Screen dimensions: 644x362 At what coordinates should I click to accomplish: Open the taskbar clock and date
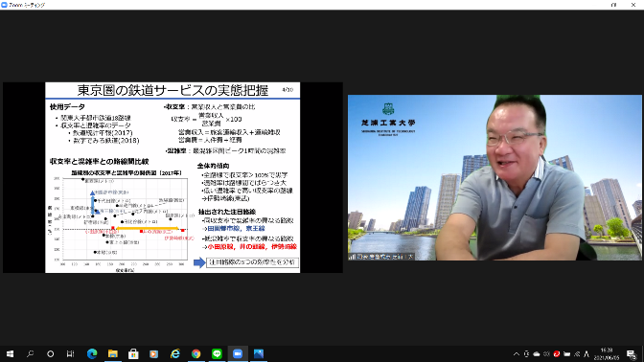pos(607,353)
